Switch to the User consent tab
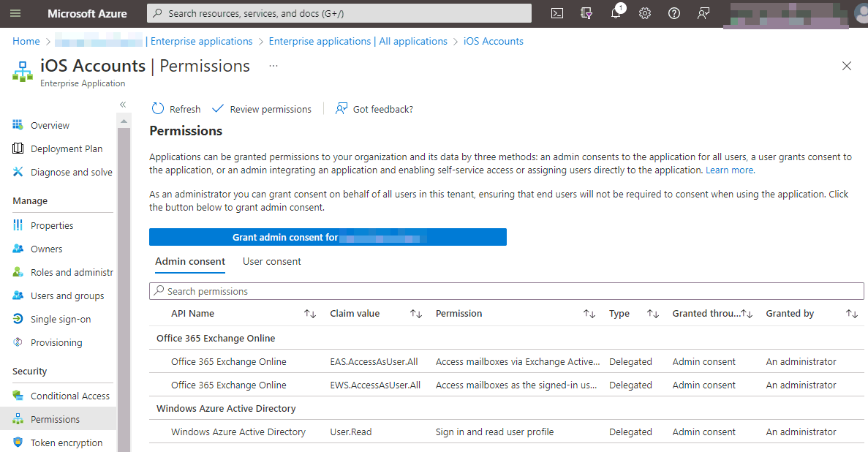The height and width of the screenshot is (452, 868). pyautogui.click(x=272, y=261)
